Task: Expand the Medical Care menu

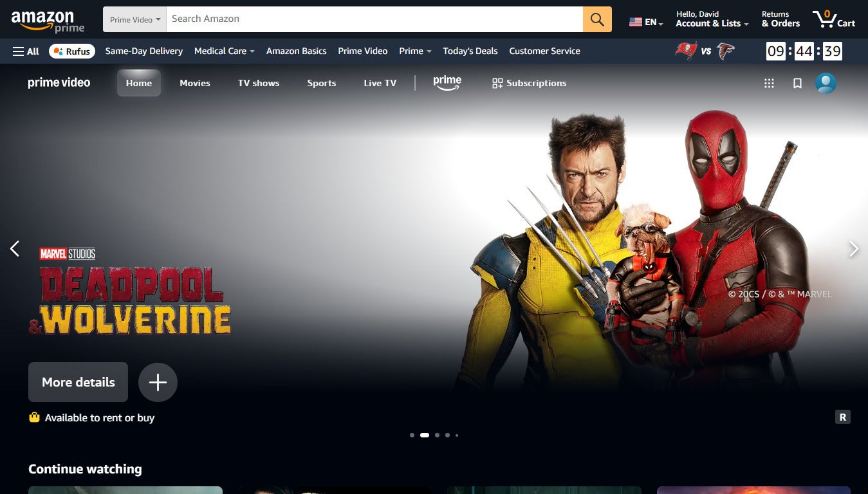Action: coord(225,51)
